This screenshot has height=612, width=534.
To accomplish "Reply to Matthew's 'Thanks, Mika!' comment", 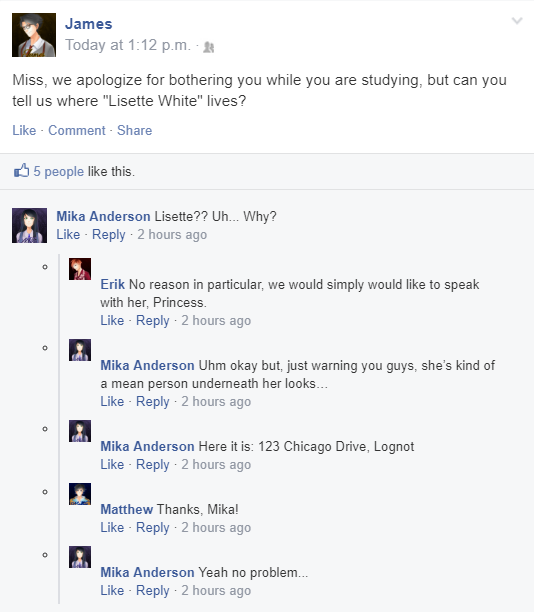I will (153, 528).
